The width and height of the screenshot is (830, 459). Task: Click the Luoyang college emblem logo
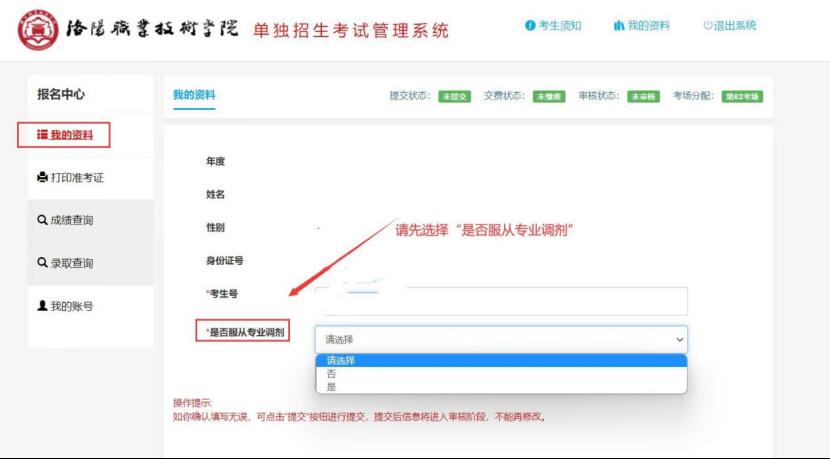33,30
